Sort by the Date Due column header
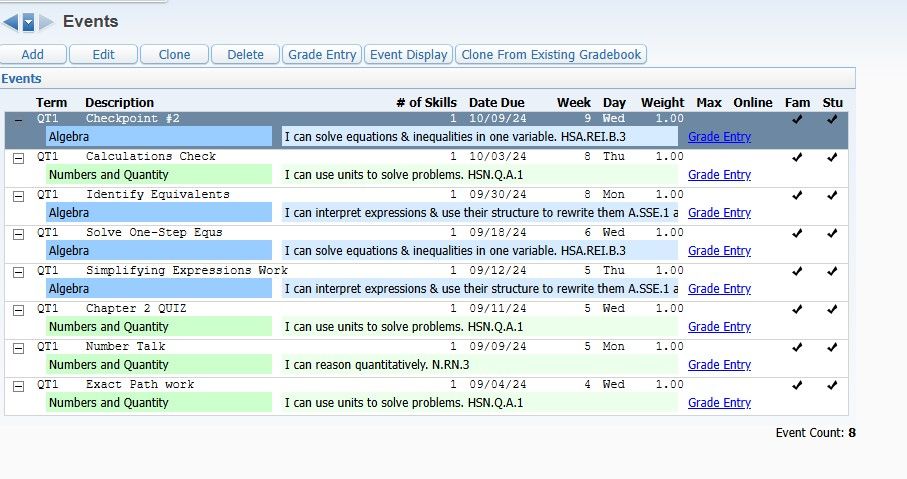 pyautogui.click(x=496, y=102)
